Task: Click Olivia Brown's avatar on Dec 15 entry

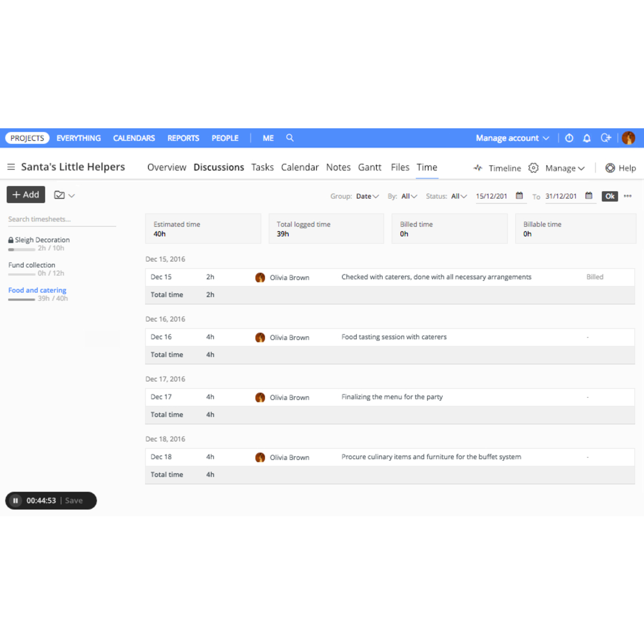Action: [260, 277]
